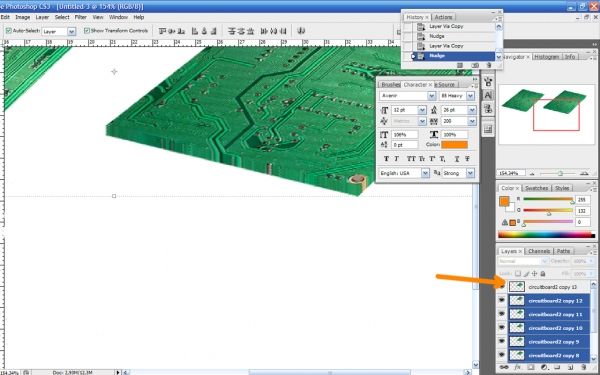
Task: Hide the circuitboard2 copy 8 layer
Action: click(x=502, y=355)
